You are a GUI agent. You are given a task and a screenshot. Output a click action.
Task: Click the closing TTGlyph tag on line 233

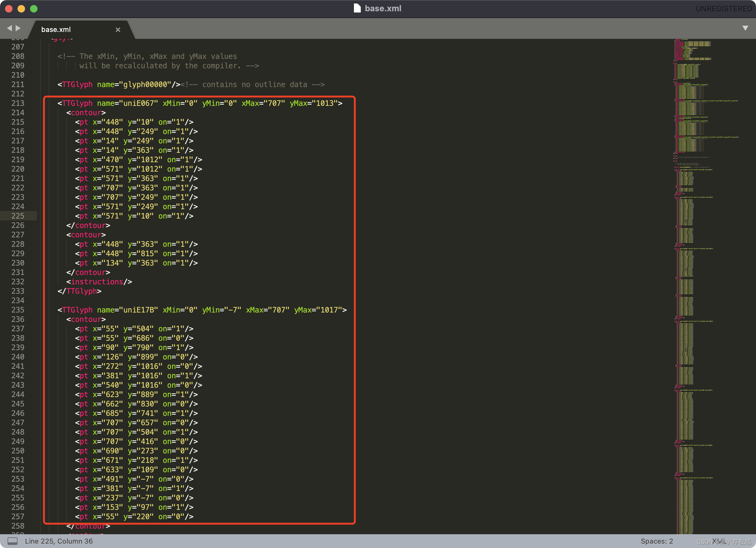coord(80,291)
